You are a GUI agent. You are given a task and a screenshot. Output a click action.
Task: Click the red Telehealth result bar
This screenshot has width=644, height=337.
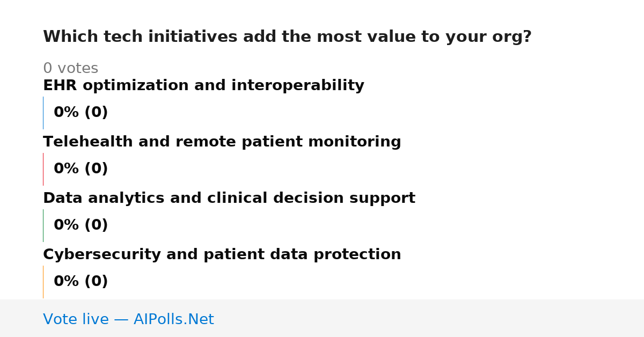(x=43, y=169)
